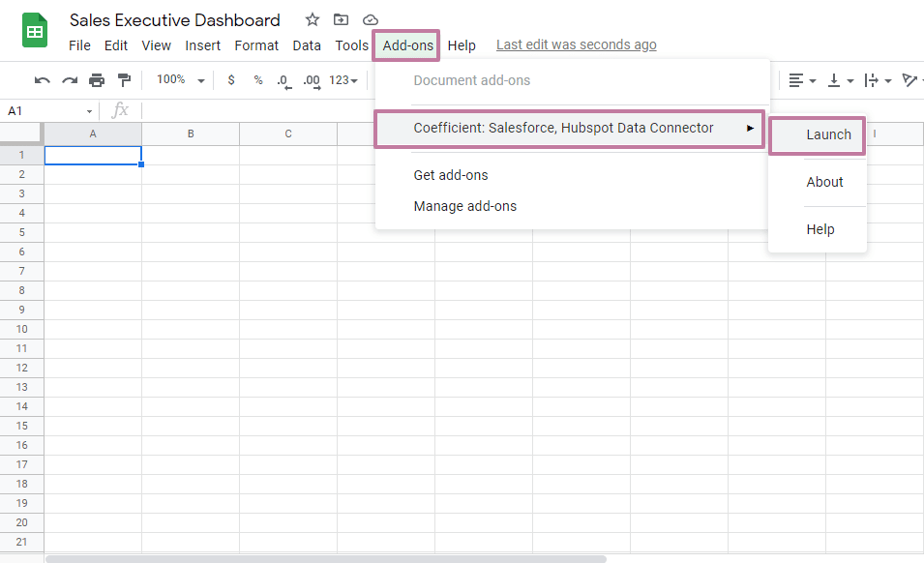
Task: Click the horizontal scrollbar
Action: coord(326,558)
